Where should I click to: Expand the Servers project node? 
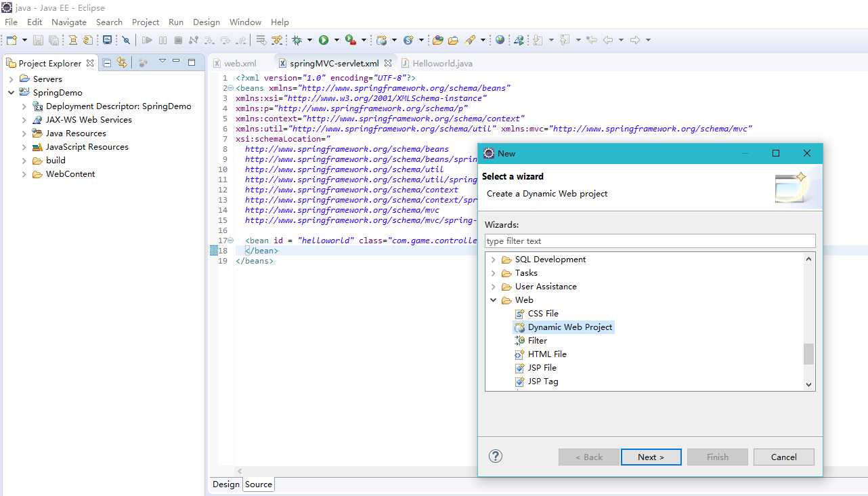pos(12,79)
